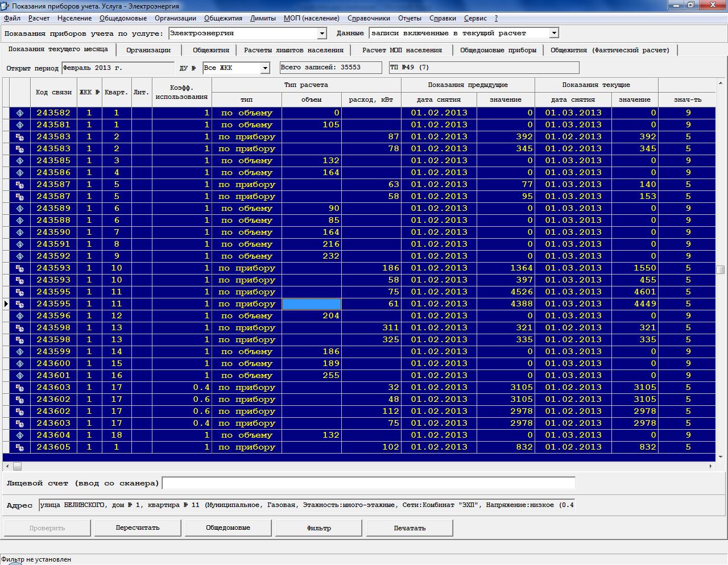This screenshot has height=565, width=728.
Task: Open the Данные dropdown with included records
Action: coord(554,33)
